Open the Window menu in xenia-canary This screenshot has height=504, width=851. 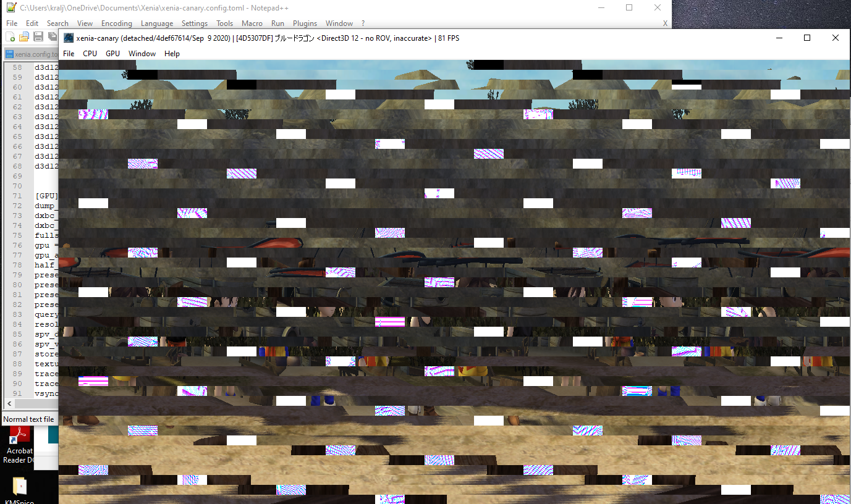(x=142, y=54)
